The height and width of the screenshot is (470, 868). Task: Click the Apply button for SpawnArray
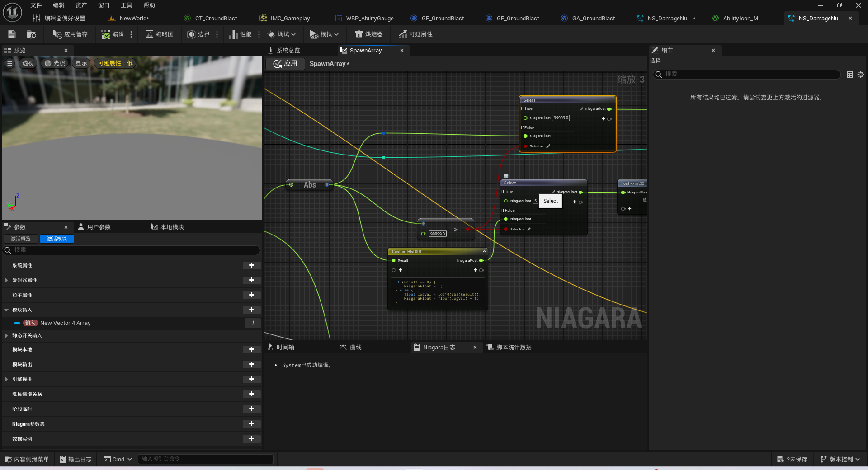tap(286, 64)
